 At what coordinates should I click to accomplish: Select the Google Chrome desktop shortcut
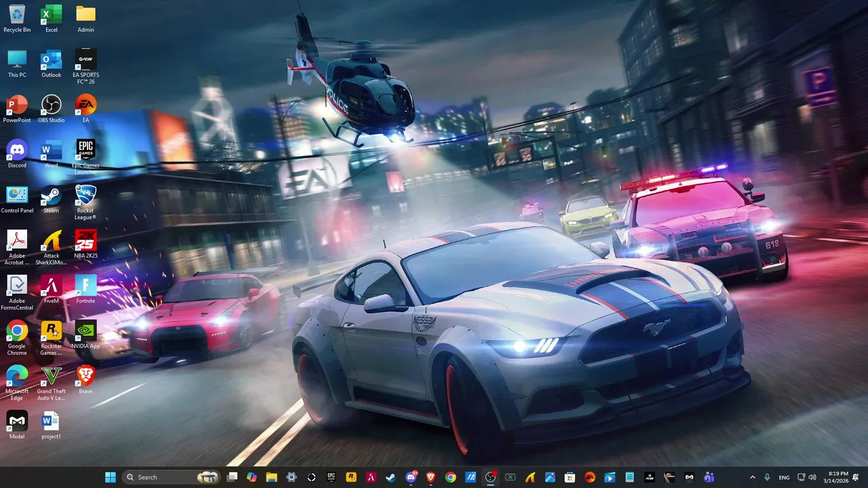coord(17,338)
